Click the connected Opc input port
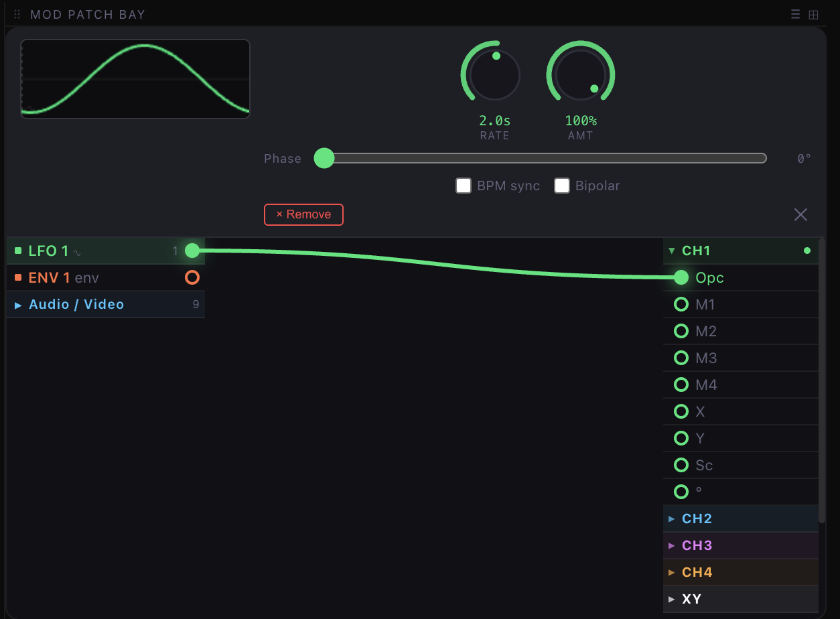The height and width of the screenshot is (619, 840). click(x=681, y=277)
